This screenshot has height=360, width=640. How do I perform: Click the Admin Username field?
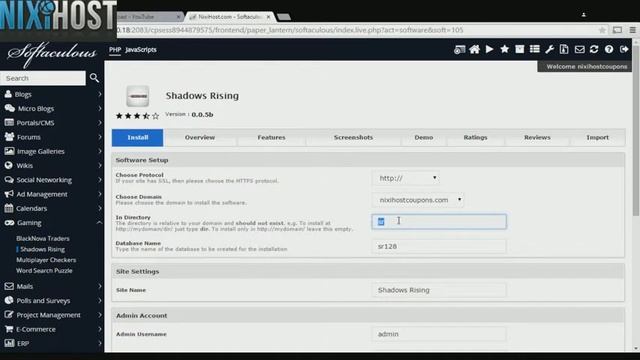[439, 334]
